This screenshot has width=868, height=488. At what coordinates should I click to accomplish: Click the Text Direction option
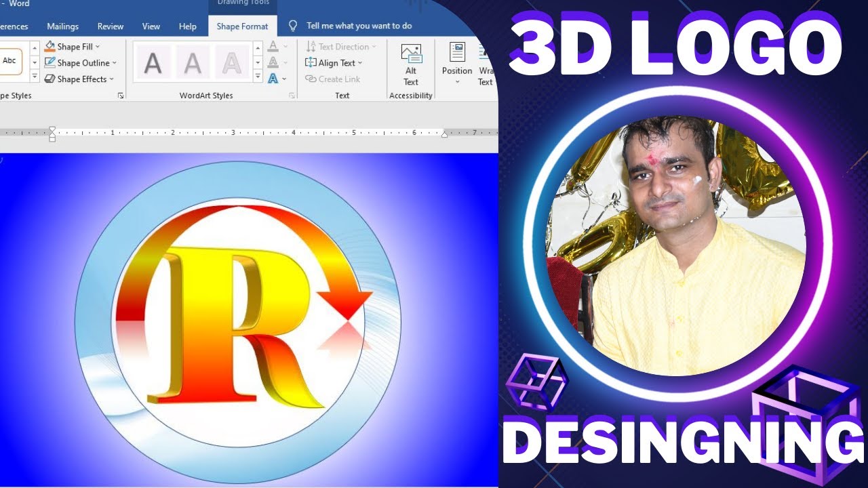[x=340, y=47]
